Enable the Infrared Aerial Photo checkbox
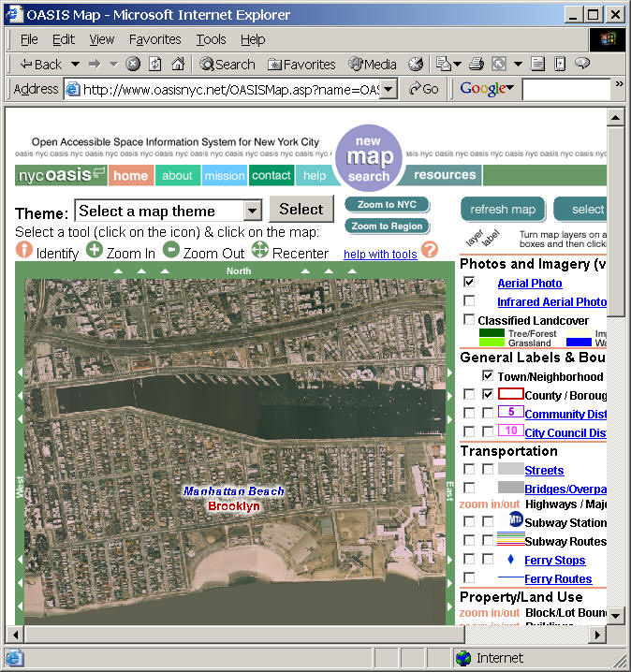The image size is (631, 672). (469, 300)
